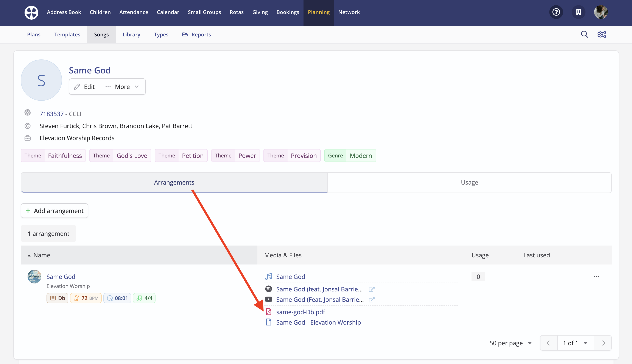Click the Spotify icon for Same God track
The height and width of the screenshot is (364, 632).
268,289
